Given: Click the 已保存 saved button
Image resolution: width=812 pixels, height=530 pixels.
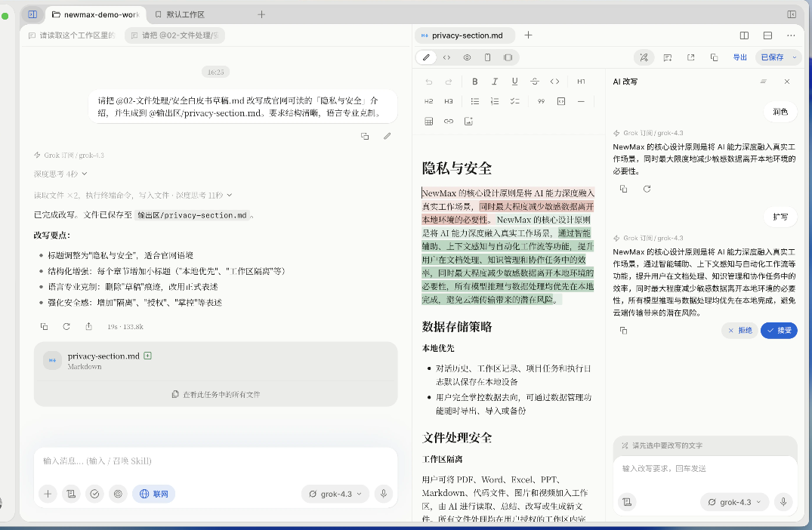Looking at the screenshot, I should pos(772,57).
